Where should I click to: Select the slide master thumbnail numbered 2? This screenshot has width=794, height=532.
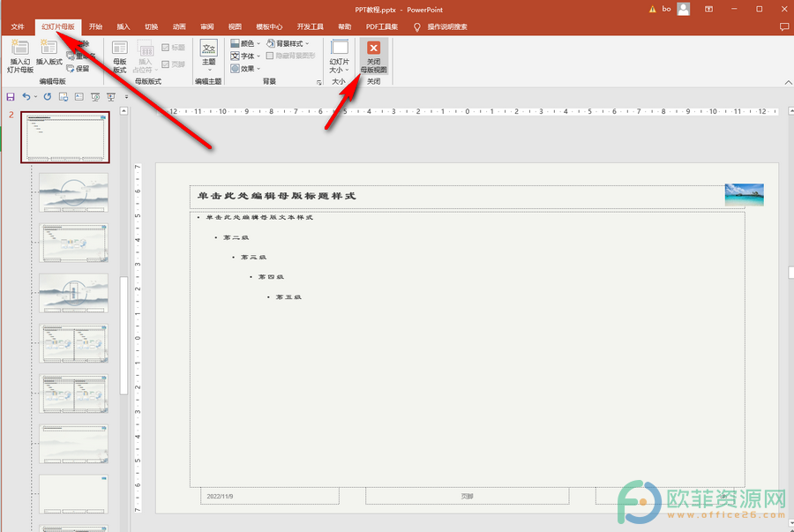65,137
